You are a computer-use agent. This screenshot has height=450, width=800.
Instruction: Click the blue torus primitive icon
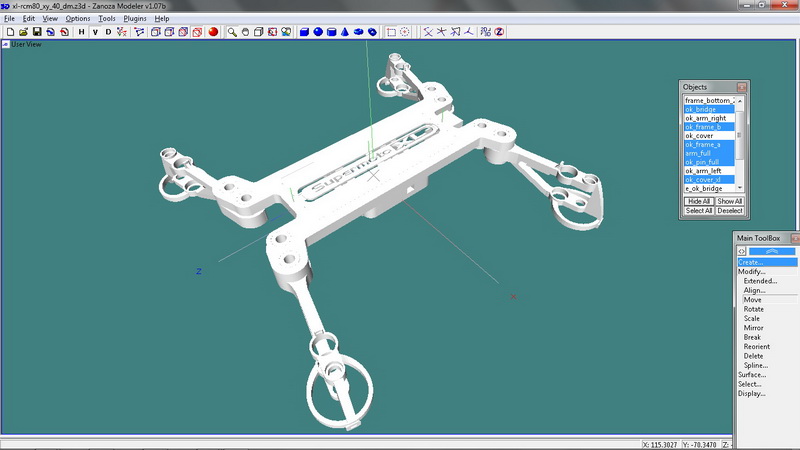pyautogui.click(x=372, y=32)
